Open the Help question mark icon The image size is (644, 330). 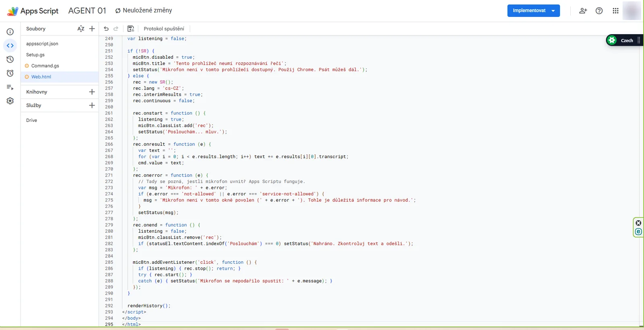(x=599, y=11)
